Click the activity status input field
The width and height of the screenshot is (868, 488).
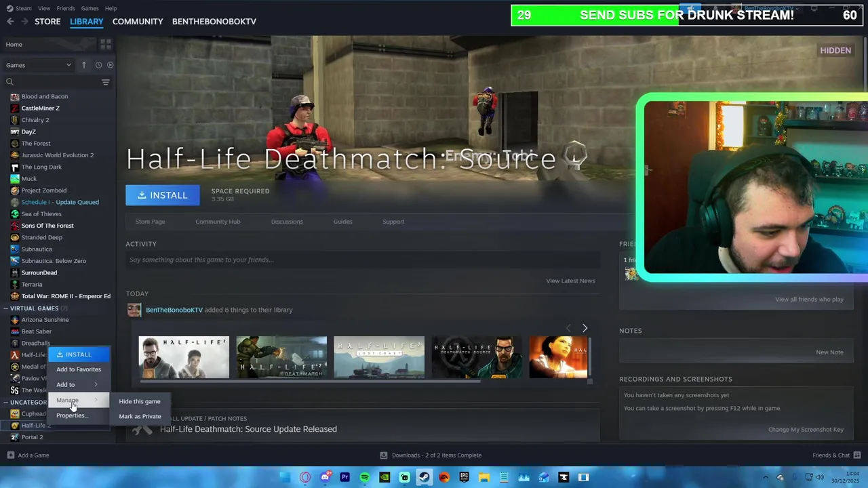coord(363,260)
